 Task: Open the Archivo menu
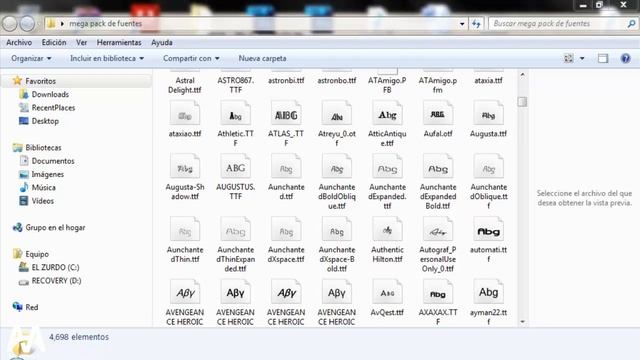(x=19, y=42)
